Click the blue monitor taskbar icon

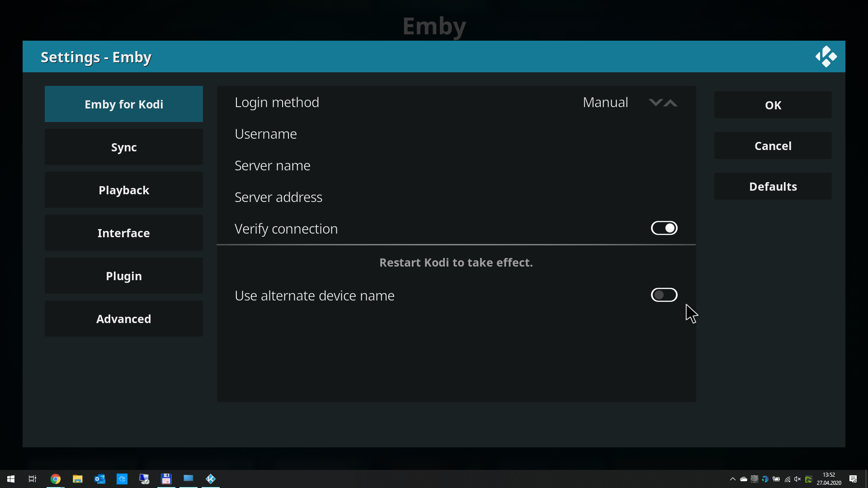click(x=189, y=478)
